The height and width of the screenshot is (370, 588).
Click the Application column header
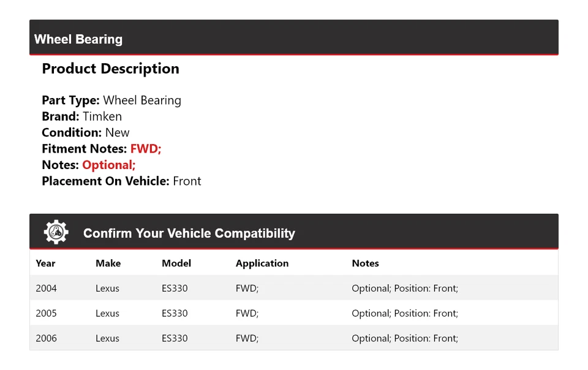[x=262, y=263]
